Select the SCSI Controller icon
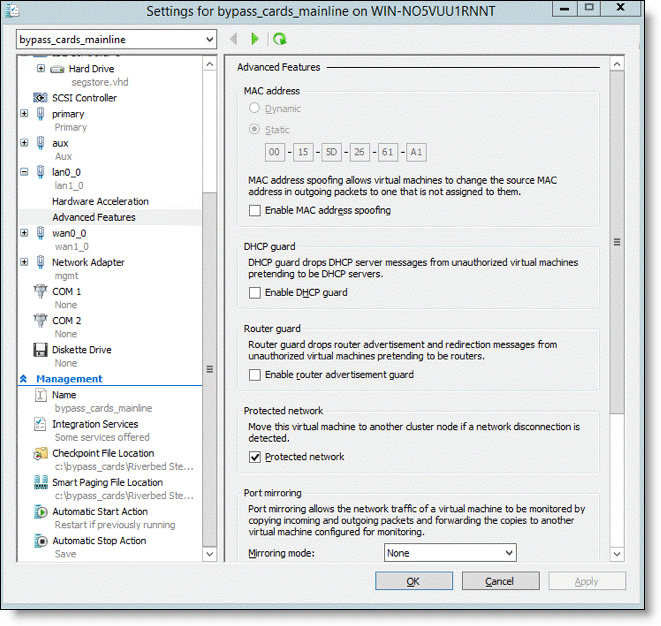 point(41,98)
